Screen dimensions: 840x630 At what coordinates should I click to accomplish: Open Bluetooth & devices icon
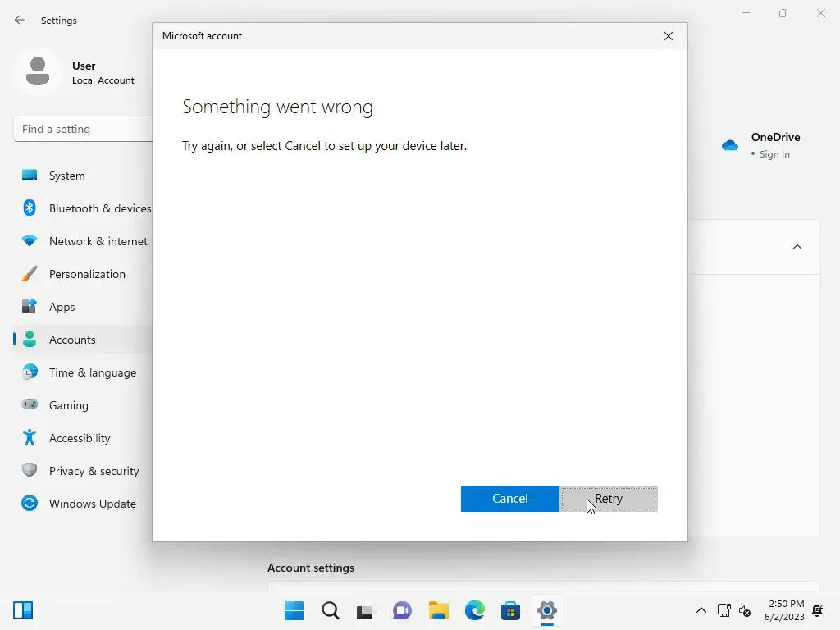(30, 208)
